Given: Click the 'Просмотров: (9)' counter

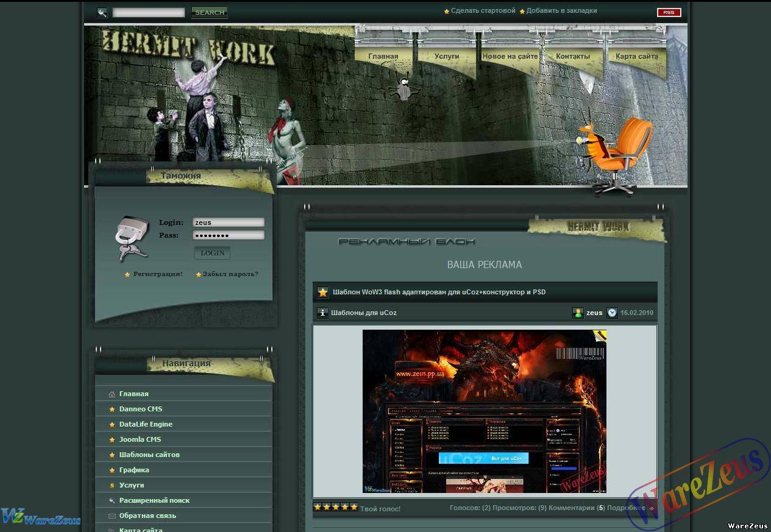Looking at the screenshot, I should [520, 508].
